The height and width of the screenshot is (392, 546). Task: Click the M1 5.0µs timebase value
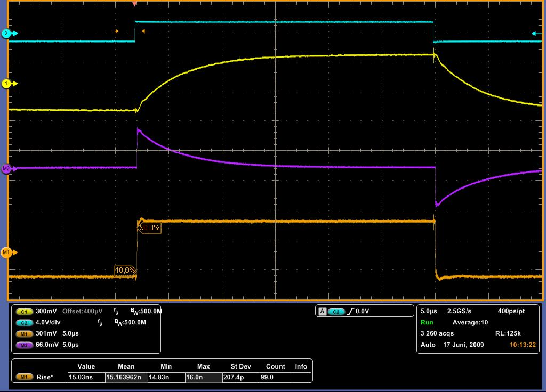71,333
